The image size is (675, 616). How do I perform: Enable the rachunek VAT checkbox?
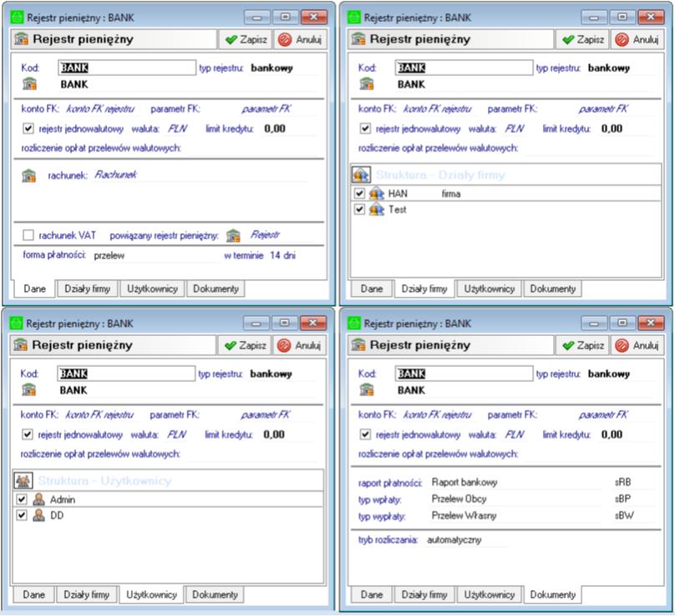point(29,237)
